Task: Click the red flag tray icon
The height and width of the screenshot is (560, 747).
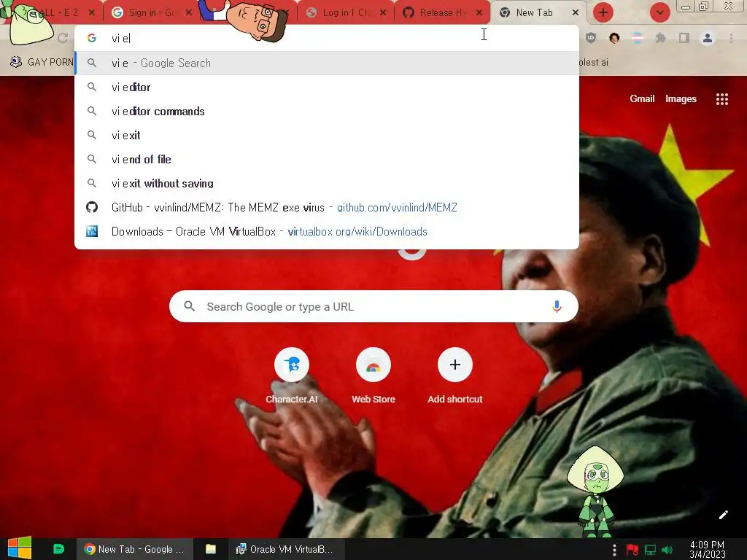Action: click(632, 550)
